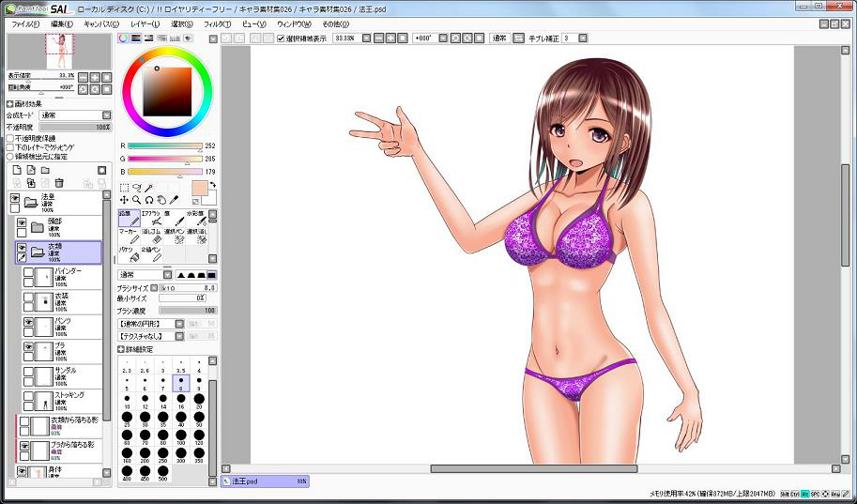Open the 通常の円形 brush shape dropdown
857x504 pixels.
pyautogui.click(x=150, y=323)
